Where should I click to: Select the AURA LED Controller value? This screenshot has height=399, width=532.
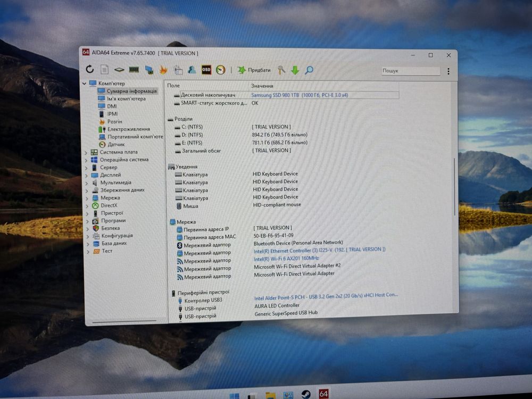277,306
